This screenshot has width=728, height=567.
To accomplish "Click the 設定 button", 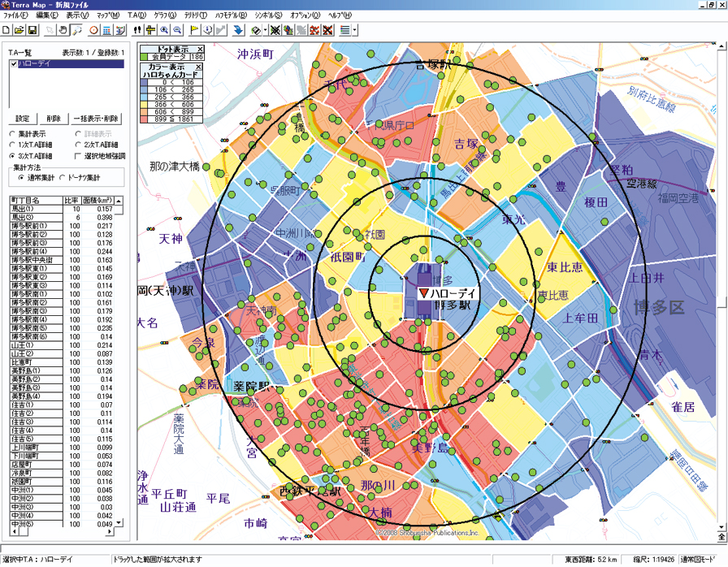I will click(x=23, y=119).
